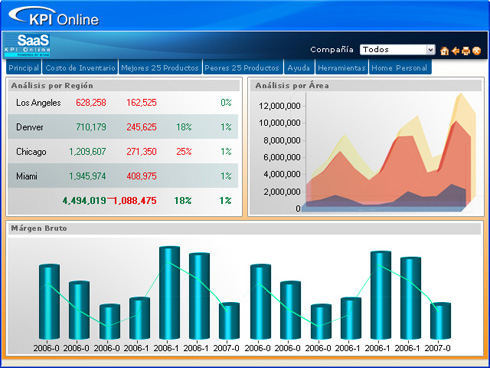Click the orange back arrow icon

tap(455, 51)
